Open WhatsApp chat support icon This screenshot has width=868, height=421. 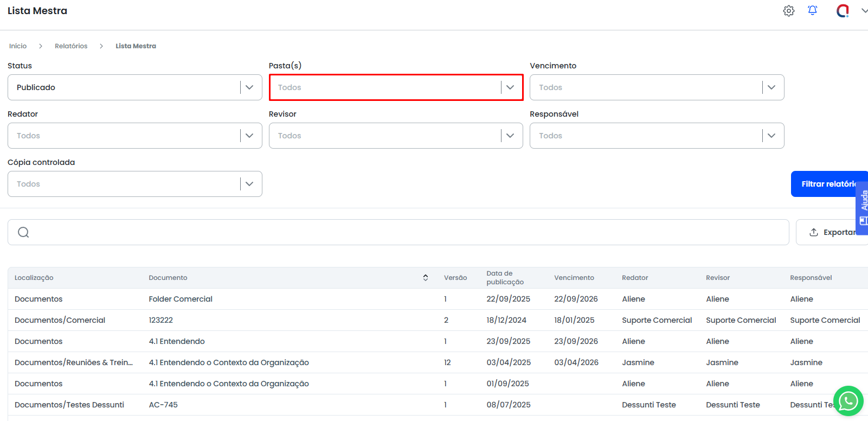click(x=848, y=401)
